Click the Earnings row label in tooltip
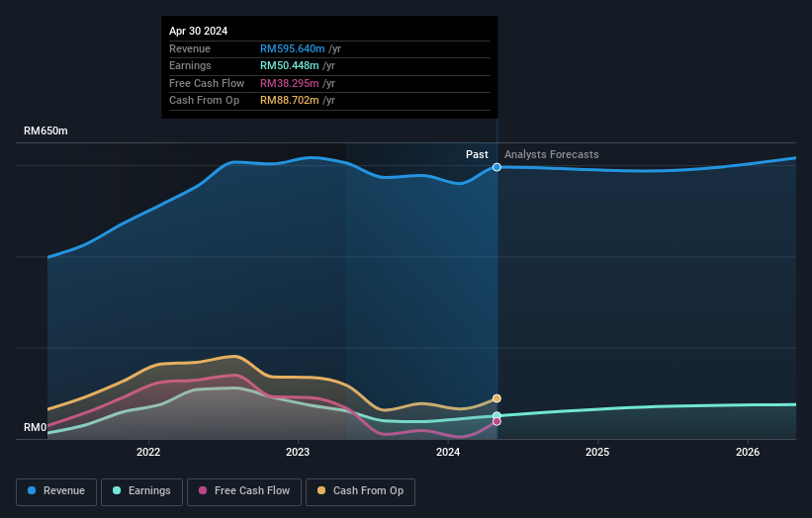812x518 pixels. pyautogui.click(x=190, y=65)
